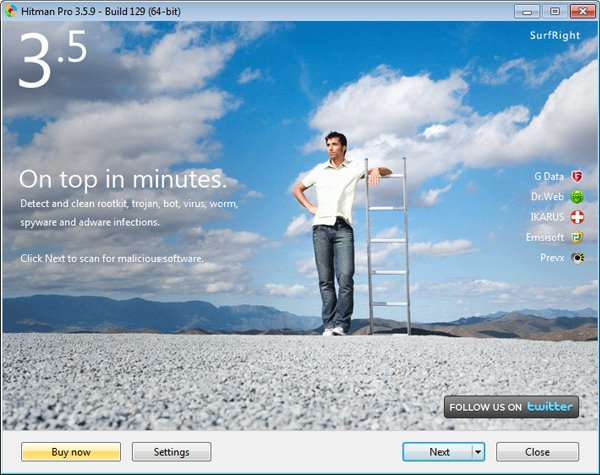Click the Close button at bottom
600x475 pixels.
tap(537, 452)
